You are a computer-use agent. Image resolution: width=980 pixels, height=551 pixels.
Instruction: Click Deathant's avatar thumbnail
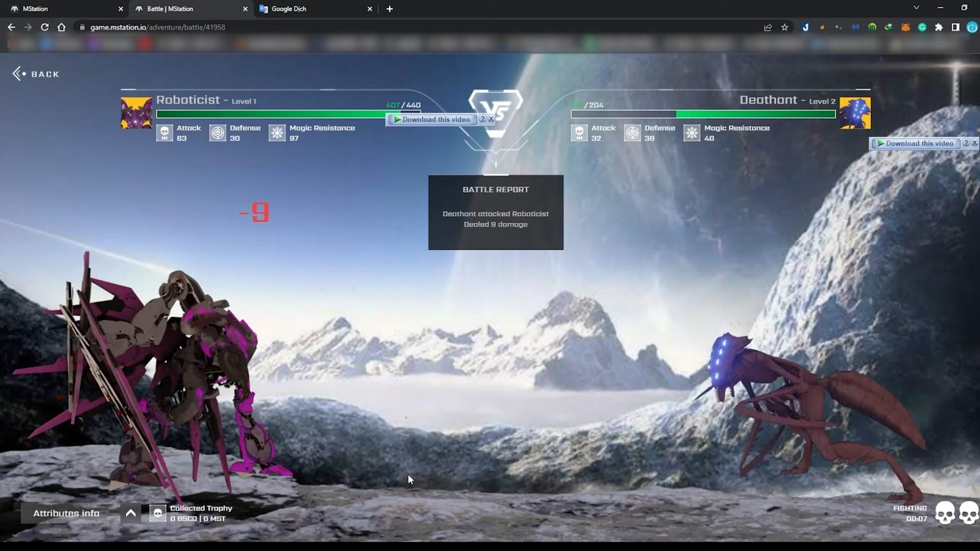pyautogui.click(x=855, y=113)
